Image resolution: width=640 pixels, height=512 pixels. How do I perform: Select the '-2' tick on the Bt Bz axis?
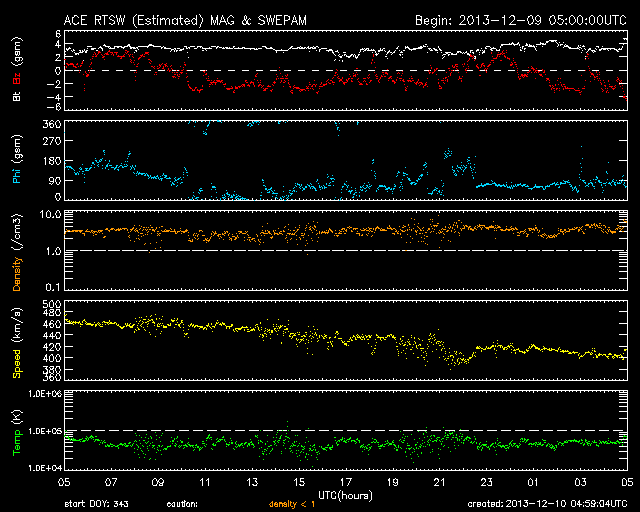point(55,84)
